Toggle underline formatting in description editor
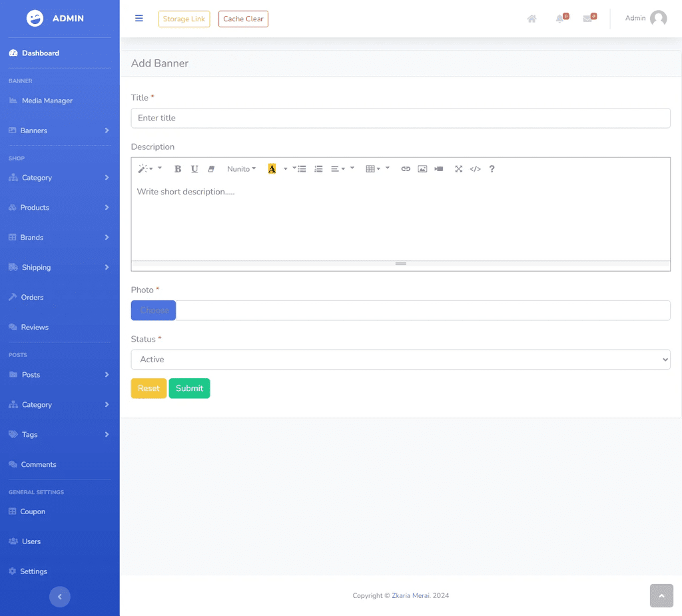682x616 pixels. click(x=194, y=168)
